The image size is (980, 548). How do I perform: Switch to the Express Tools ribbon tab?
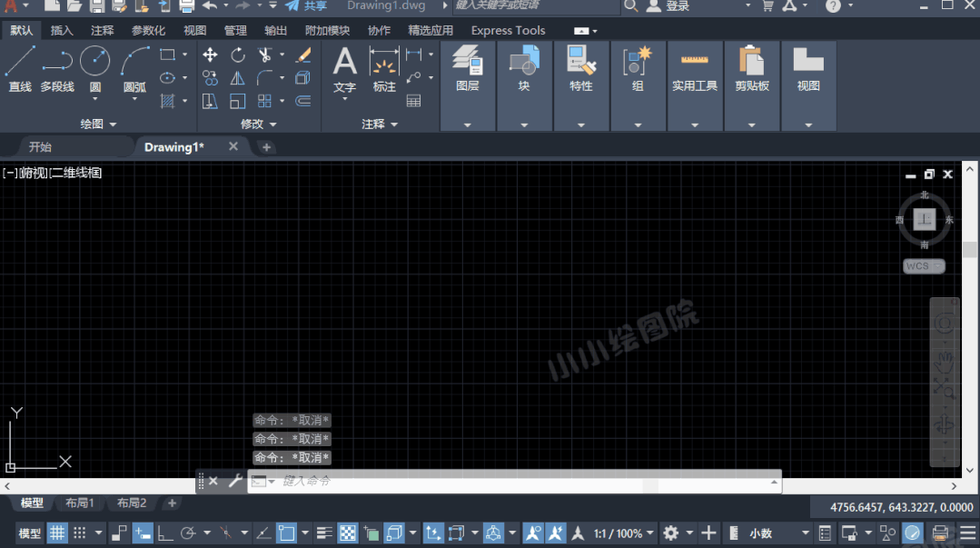point(508,30)
